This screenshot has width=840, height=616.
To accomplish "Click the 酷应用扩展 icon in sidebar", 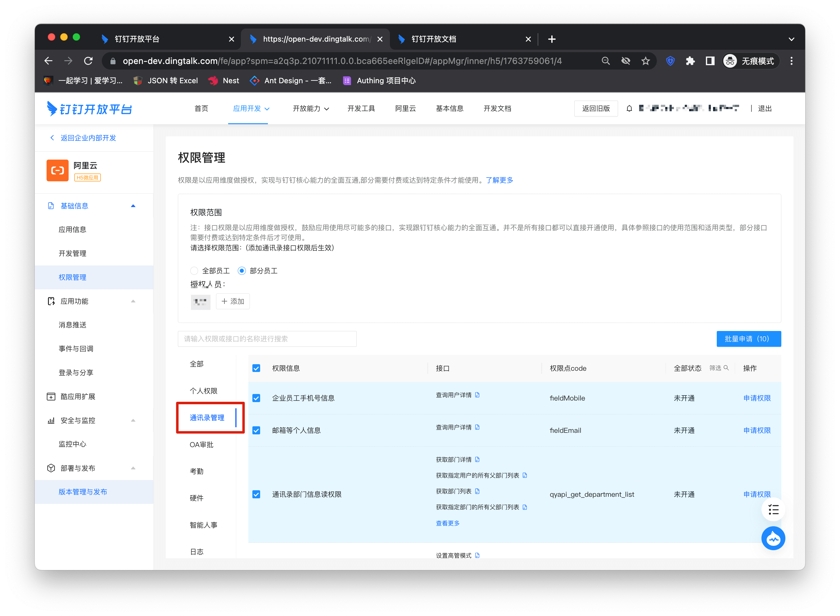I will (51, 396).
